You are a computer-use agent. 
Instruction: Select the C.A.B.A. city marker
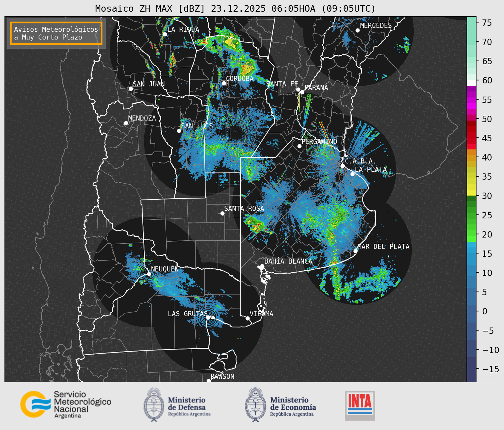click(343, 166)
